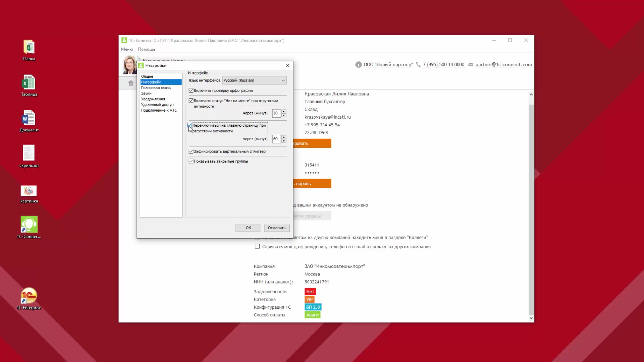Click the phone icon beside partner number
This screenshot has width=644, height=362.
418,64
